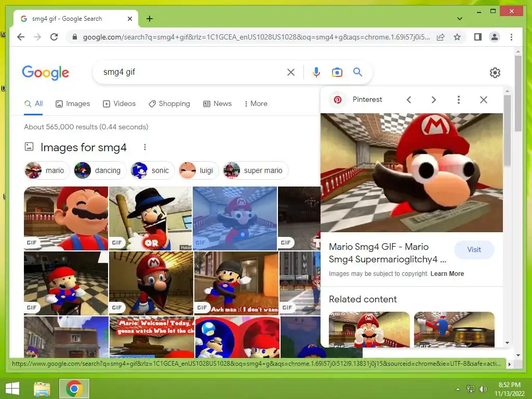Open 'Awh man' captioned GIF
The height and width of the screenshot is (399, 532).
(x=236, y=283)
